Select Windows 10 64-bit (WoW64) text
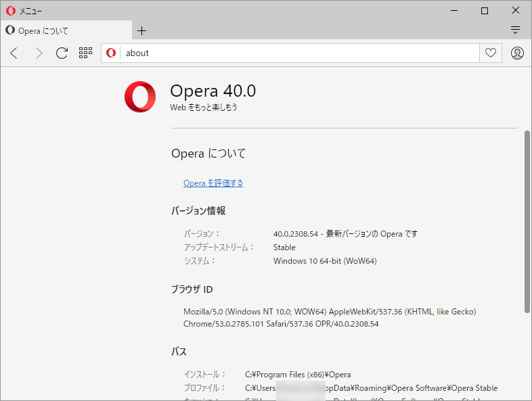 tap(325, 261)
